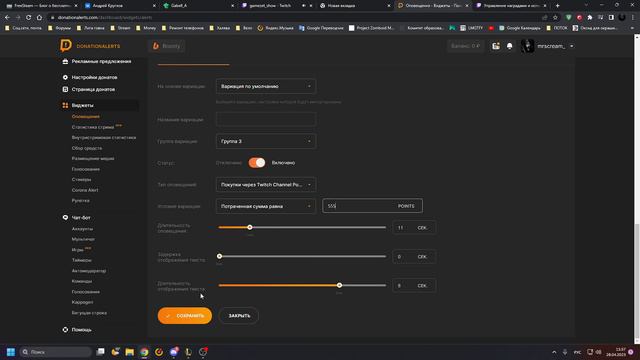Open the Яндекс.Музыка bookmark

tap(276, 28)
